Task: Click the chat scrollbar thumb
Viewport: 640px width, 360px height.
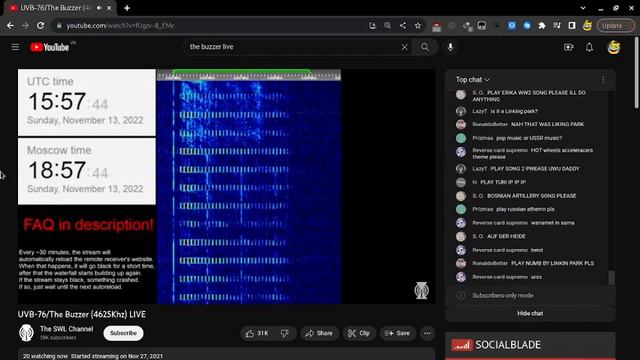Action: click(x=611, y=278)
